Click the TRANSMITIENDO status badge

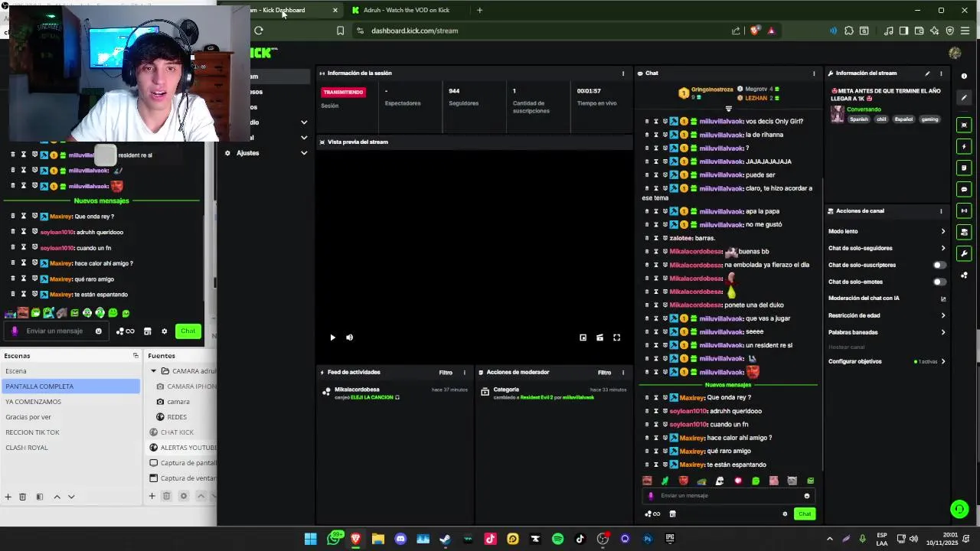344,93
